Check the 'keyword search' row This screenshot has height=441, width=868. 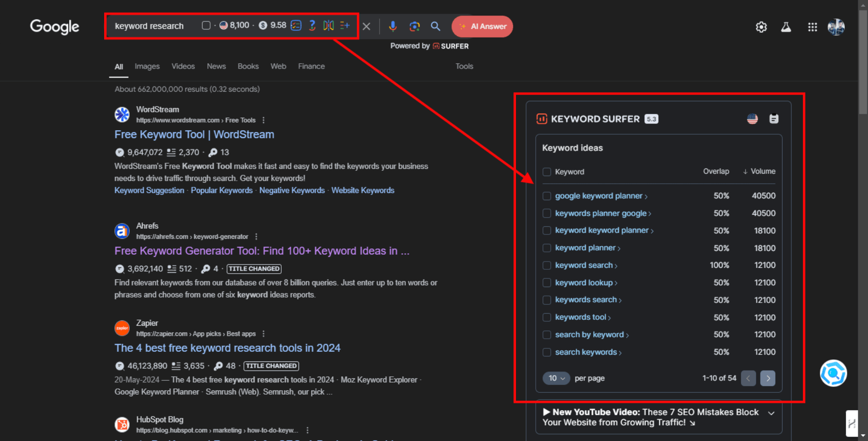tap(547, 265)
